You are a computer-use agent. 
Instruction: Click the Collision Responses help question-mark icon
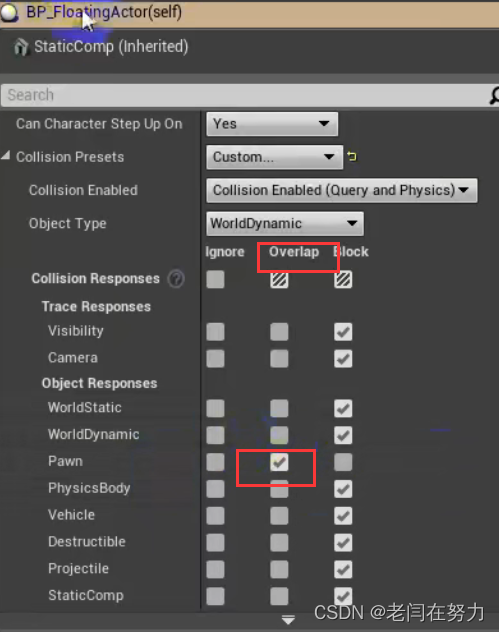[176, 279]
